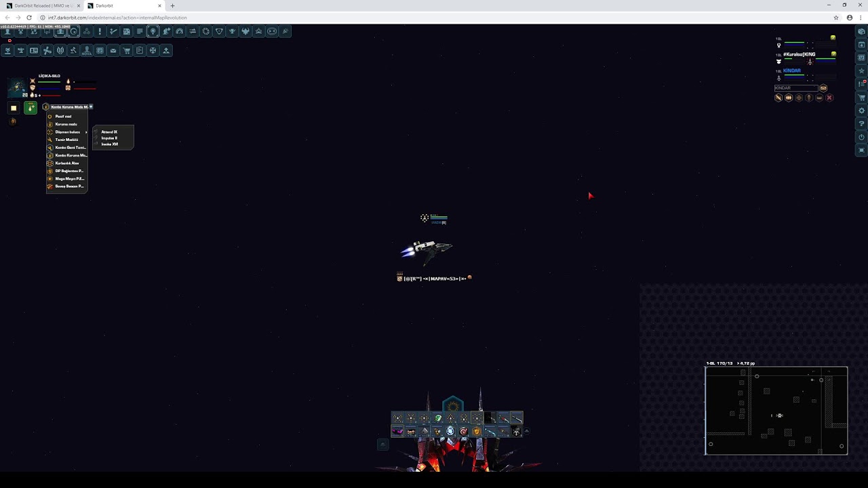The width and height of the screenshot is (868, 488).
Task: Click the red X leave group hexagon
Action: tap(829, 98)
